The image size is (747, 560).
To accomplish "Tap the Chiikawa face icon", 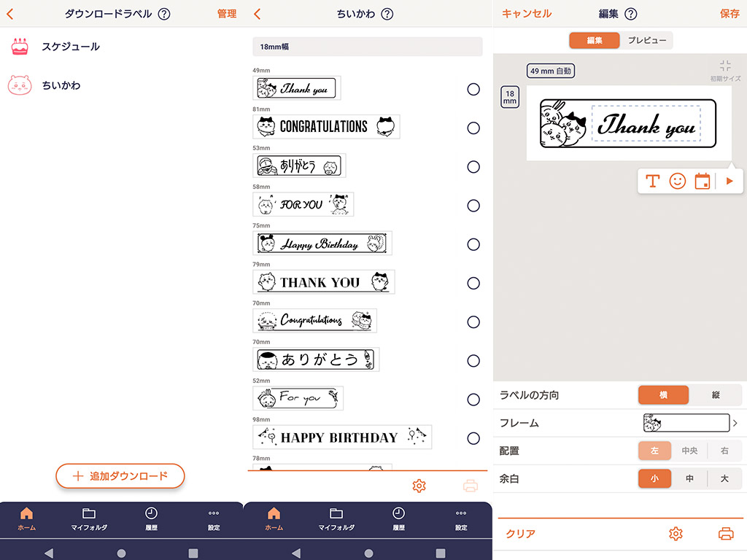I will pos(20,85).
